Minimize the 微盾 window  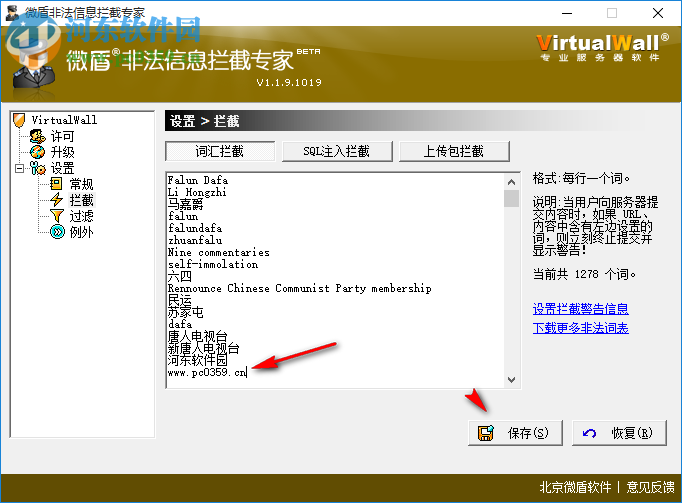(567, 13)
